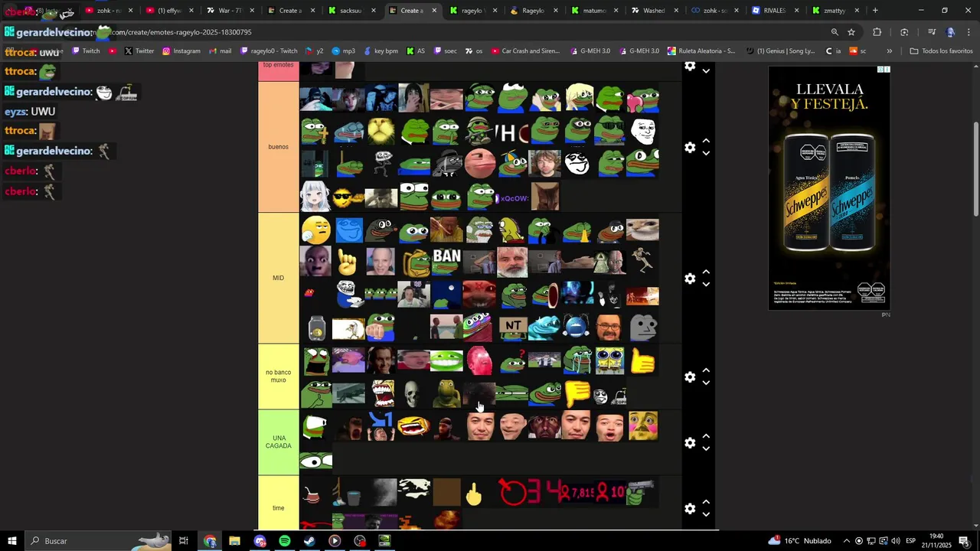Image resolution: width=980 pixels, height=551 pixels.
Task: Select the white-haired anime girl emote
Action: click(x=315, y=197)
